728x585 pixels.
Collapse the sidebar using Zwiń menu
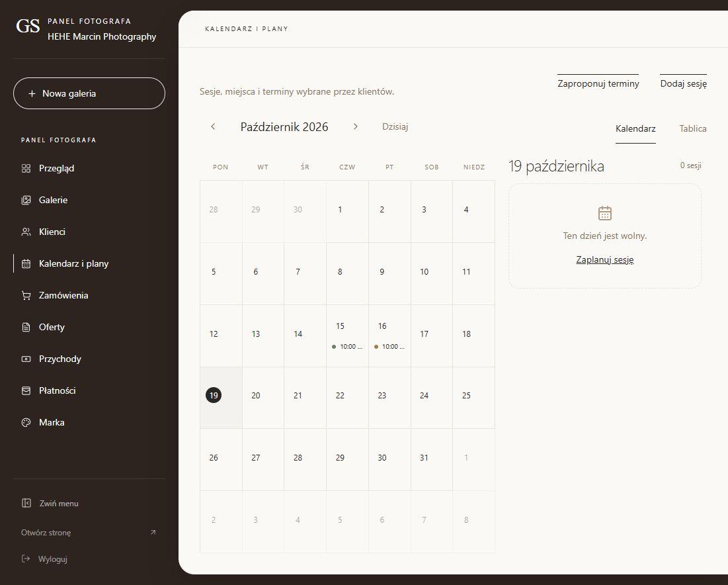point(50,503)
